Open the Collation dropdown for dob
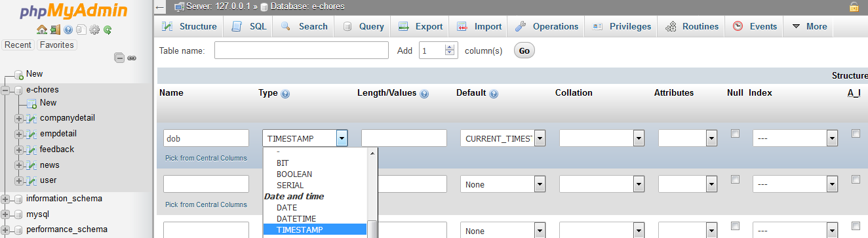Viewport: 868px width, 238px height. pyautogui.click(x=602, y=138)
